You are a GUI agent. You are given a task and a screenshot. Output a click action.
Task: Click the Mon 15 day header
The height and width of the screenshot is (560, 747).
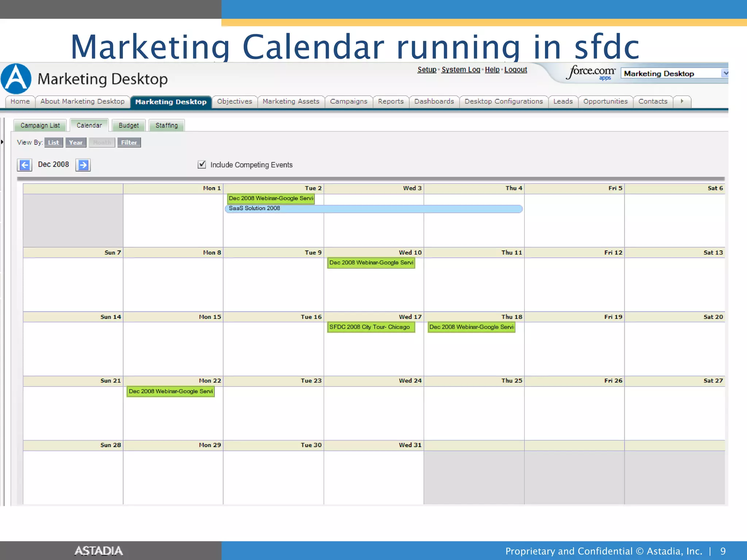(173, 317)
